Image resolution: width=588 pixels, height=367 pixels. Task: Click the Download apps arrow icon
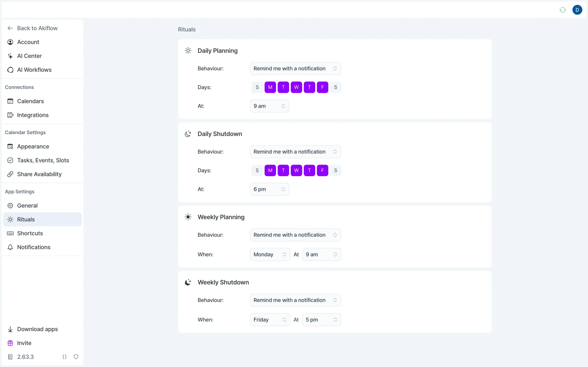(10, 329)
